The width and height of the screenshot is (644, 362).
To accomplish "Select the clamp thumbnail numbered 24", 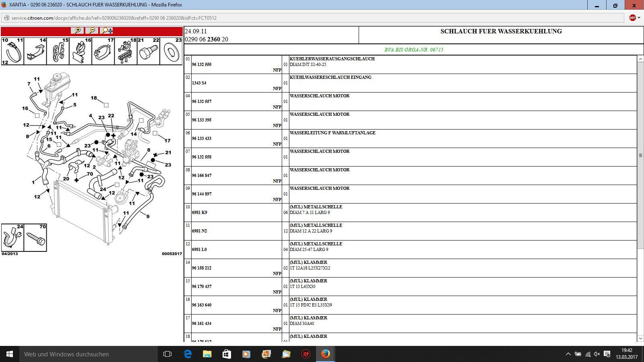I will point(12,238).
